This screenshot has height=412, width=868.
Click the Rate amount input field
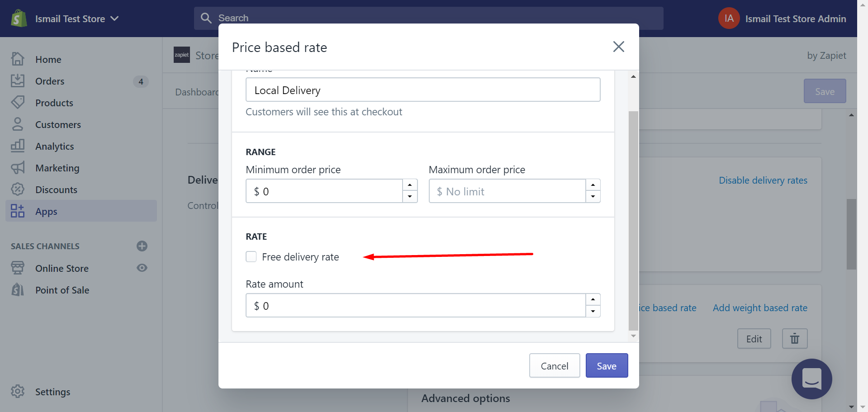(416, 305)
